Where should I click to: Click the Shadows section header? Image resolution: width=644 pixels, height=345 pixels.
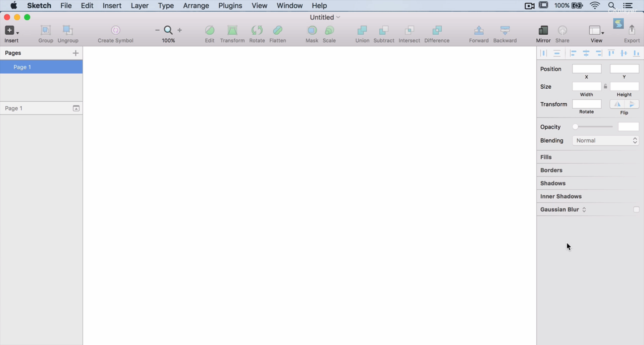[553, 183]
